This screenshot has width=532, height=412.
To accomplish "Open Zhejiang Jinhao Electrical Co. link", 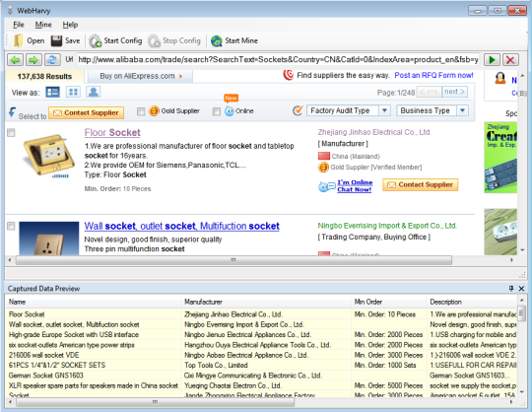I will [x=374, y=132].
